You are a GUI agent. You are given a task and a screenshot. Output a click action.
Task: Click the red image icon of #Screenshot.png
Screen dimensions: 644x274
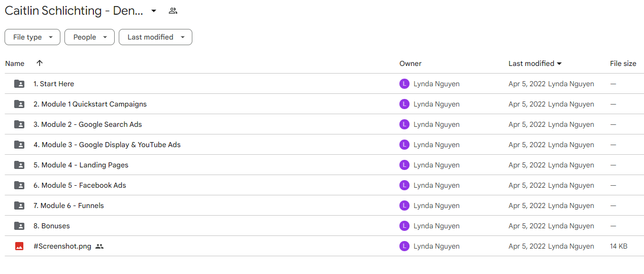[19, 246]
